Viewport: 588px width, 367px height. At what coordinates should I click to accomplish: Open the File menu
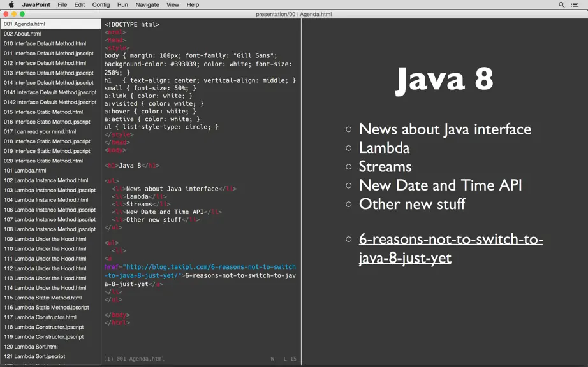click(x=62, y=4)
